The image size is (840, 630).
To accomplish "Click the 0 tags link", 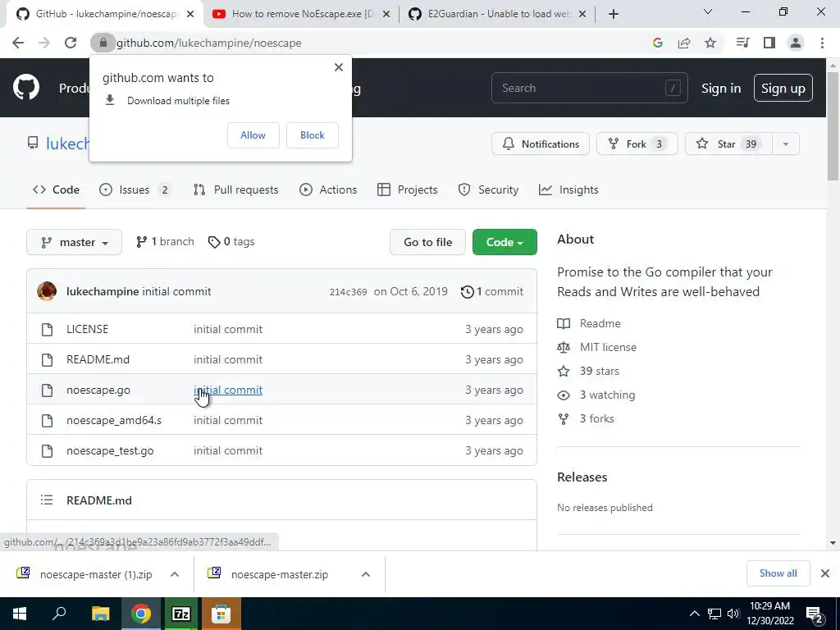I will 231,242.
